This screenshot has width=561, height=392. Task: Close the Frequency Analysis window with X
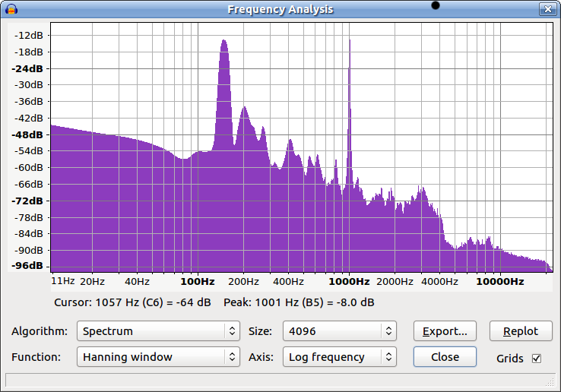547,9
